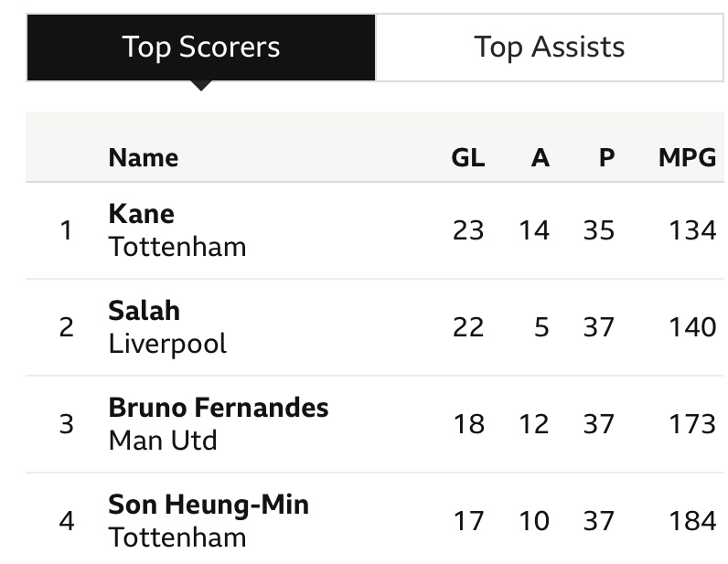This screenshot has width=728, height=564.
Task: Click Salah's name in the table
Action: (x=144, y=310)
